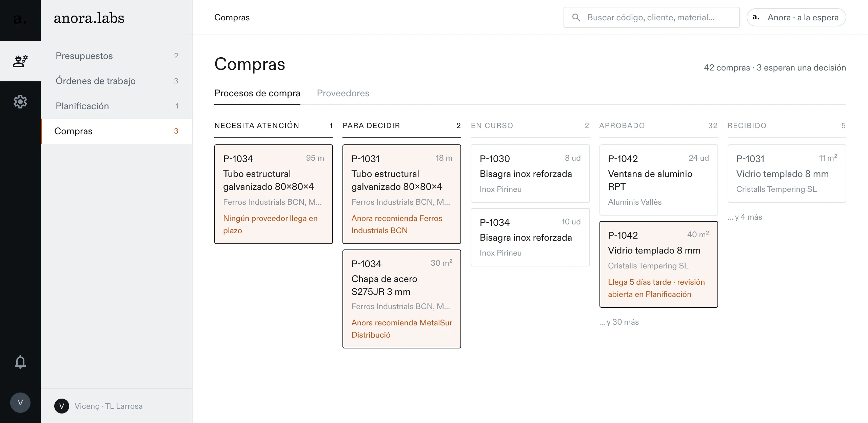The height and width of the screenshot is (423, 868).
Task: Click the search magnifier icon
Action: pyautogui.click(x=576, y=17)
